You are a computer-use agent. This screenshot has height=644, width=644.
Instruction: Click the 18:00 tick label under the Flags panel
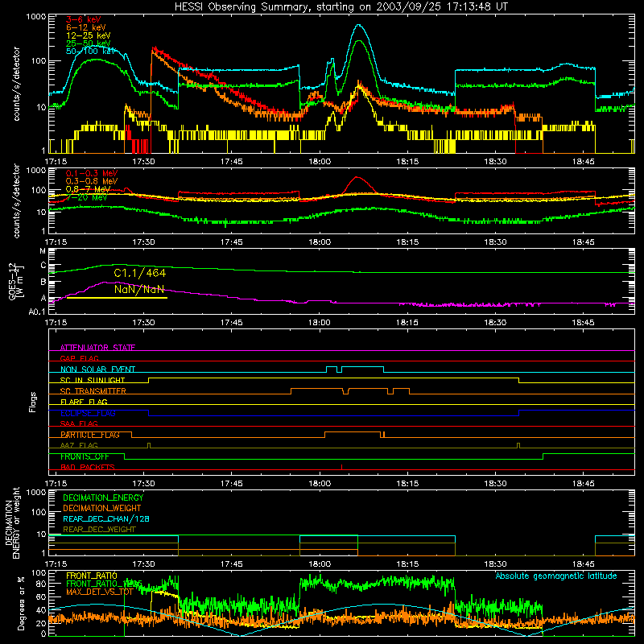point(320,484)
